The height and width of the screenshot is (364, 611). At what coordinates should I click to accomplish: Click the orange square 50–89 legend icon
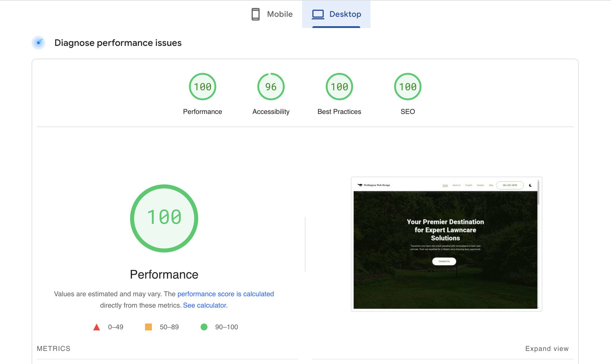(148, 327)
